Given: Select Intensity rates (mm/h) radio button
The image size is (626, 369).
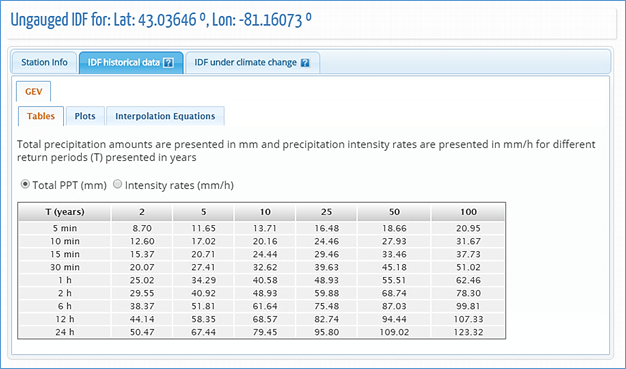Looking at the screenshot, I should (117, 184).
